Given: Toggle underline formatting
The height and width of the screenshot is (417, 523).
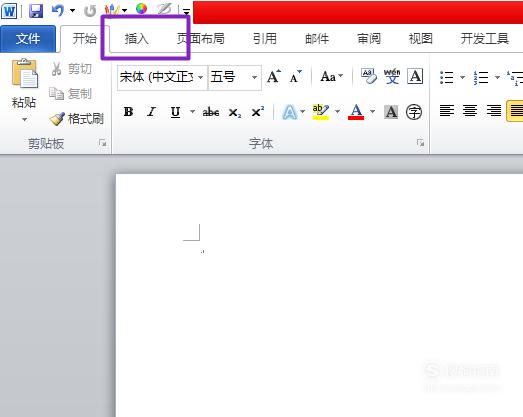Looking at the screenshot, I should coord(175,112).
